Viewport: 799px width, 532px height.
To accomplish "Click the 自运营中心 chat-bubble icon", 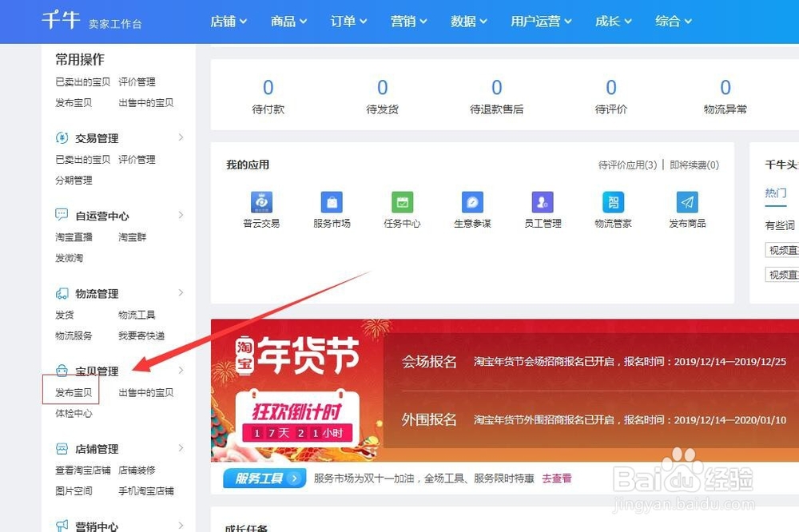I will [x=62, y=215].
